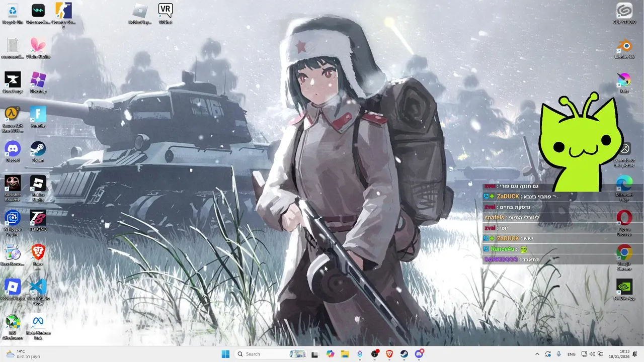Launch Copilot from the taskbar
The image size is (644, 362).
click(330, 354)
